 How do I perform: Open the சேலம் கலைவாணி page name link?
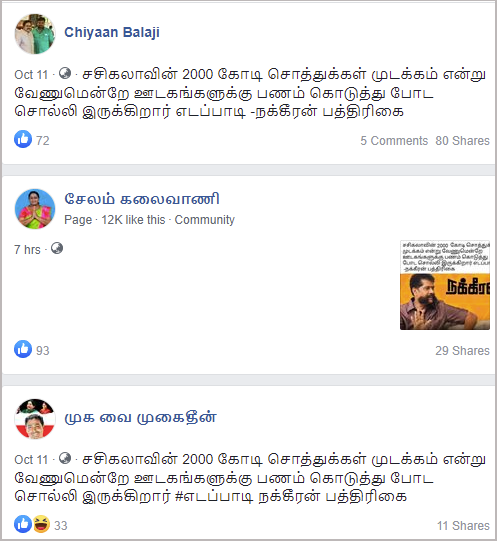[x=142, y=199]
